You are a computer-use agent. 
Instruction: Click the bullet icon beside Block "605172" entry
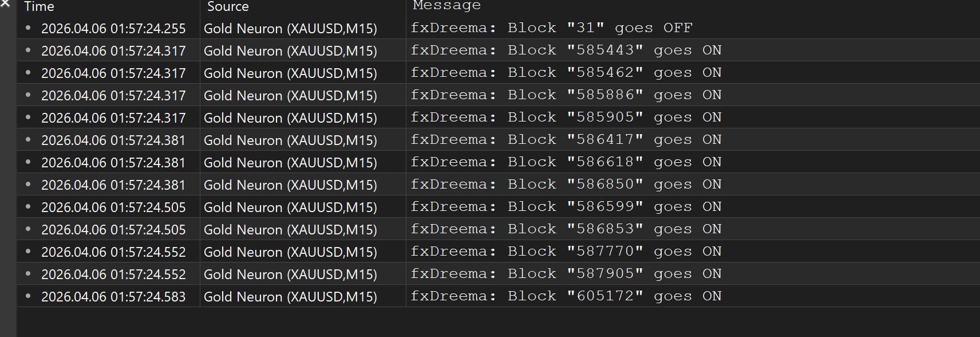(x=28, y=296)
